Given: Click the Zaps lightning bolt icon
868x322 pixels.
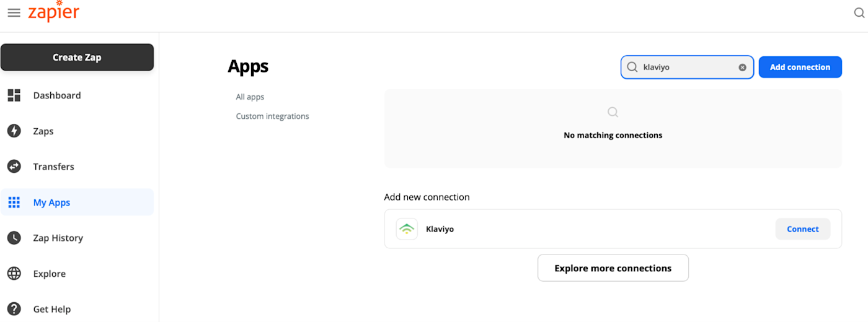Looking at the screenshot, I should 14,131.
